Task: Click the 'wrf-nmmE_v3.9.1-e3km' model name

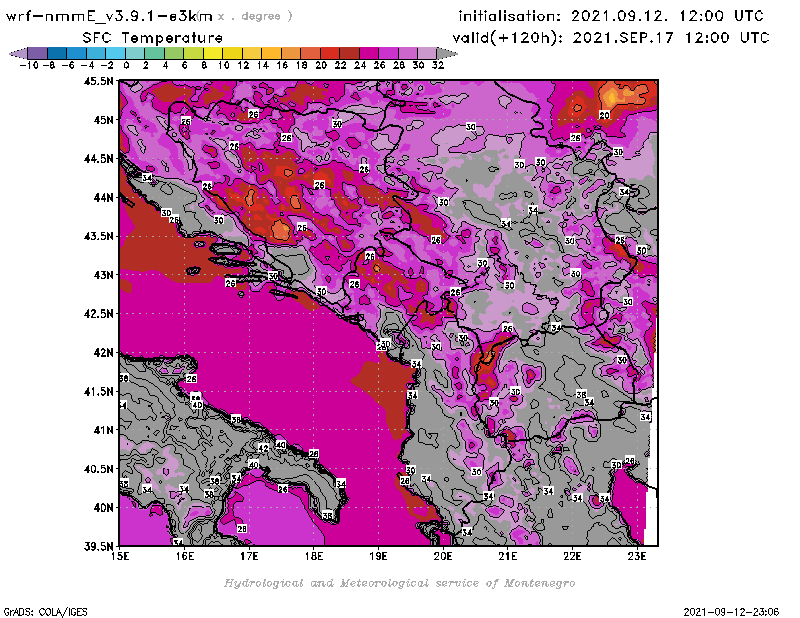Action: (109, 16)
